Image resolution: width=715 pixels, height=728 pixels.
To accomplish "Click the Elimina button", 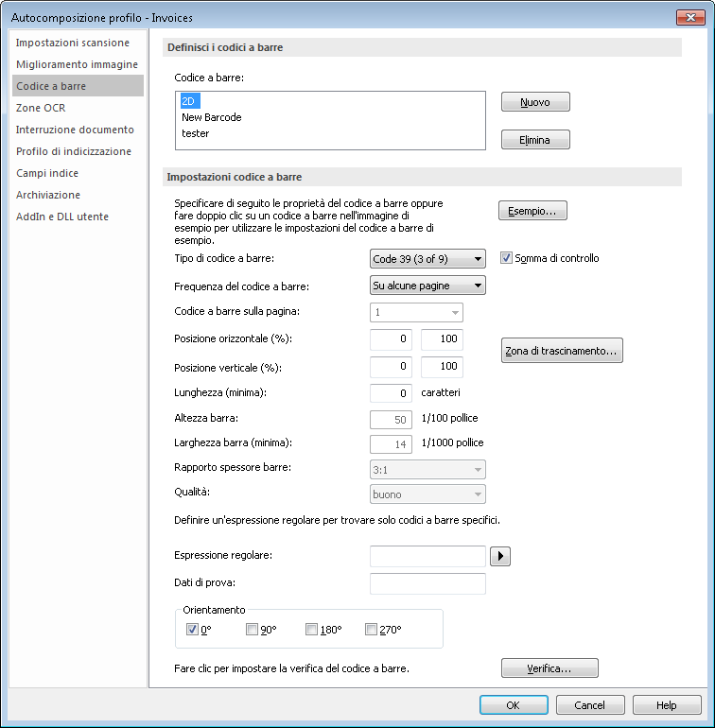I will (x=535, y=140).
